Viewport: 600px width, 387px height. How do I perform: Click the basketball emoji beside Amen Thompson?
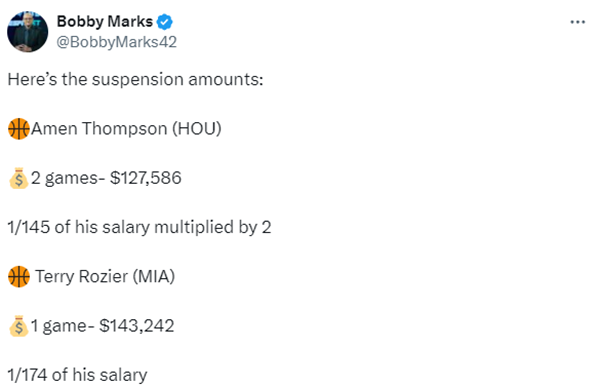[x=18, y=129]
